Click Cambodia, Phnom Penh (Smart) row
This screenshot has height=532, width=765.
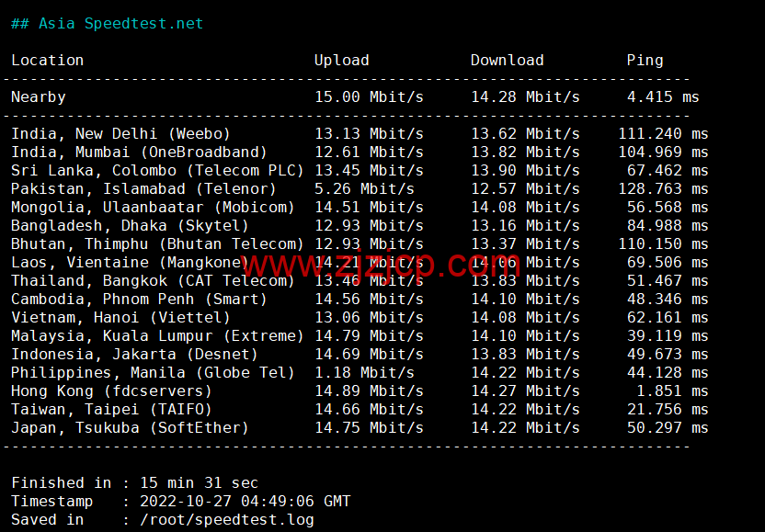[139, 300]
